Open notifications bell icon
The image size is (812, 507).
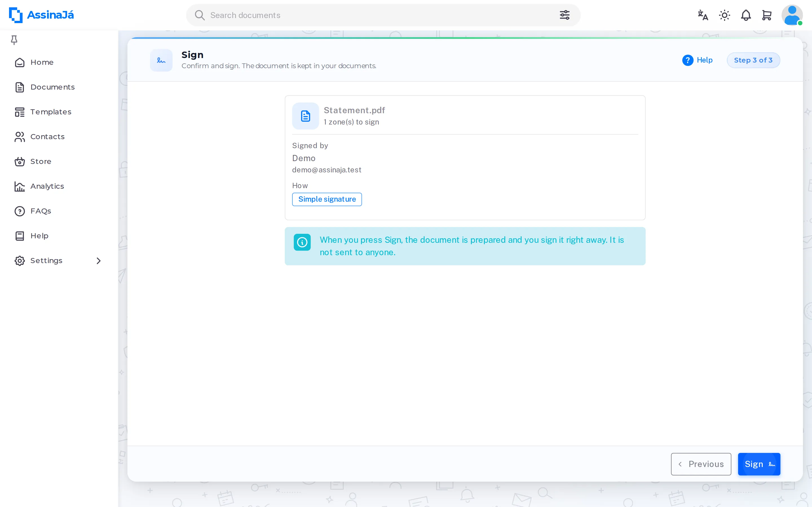click(x=745, y=15)
